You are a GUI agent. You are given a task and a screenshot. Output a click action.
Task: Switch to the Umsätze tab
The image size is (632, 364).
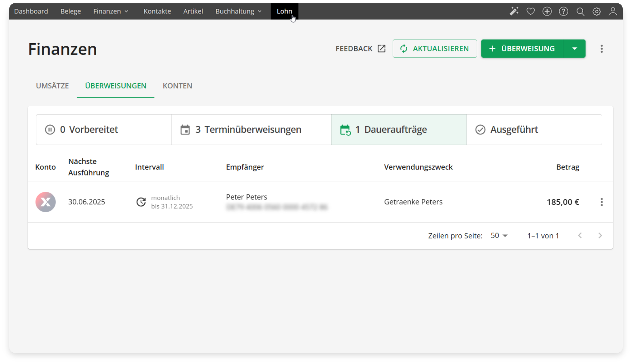tap(52, 86)
